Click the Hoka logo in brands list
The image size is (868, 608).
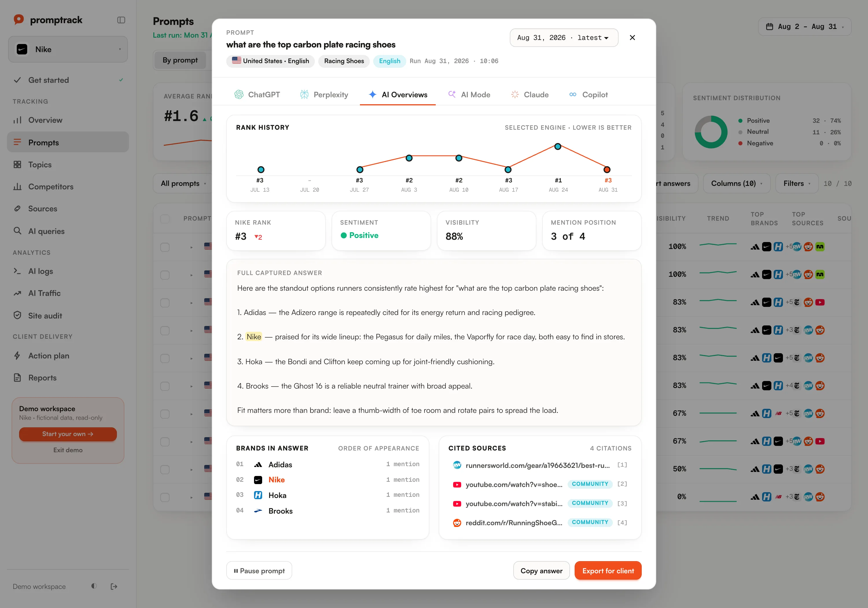[x=258, y=495]
